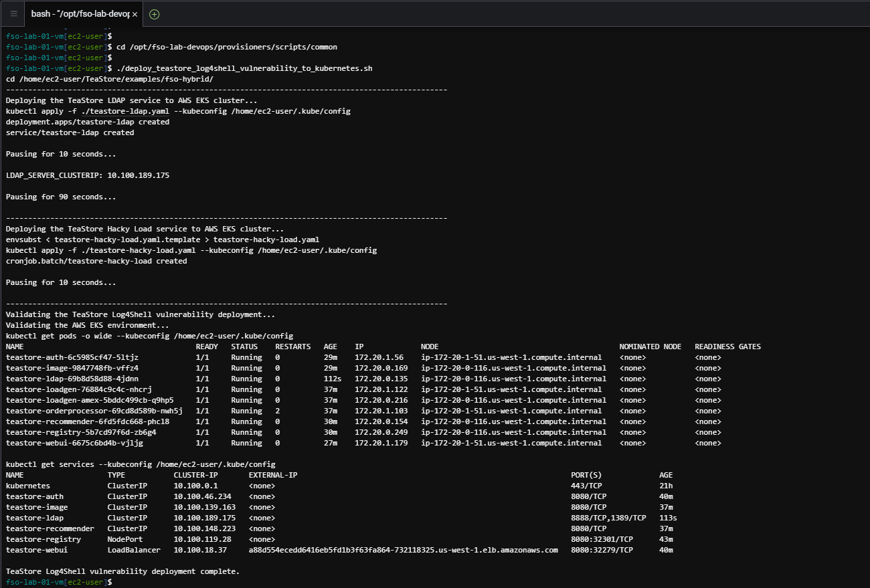This screenshot has width=870, height=588.
Task: Click the 113s age of teastore-ldap service
Action: coord(668,518)
